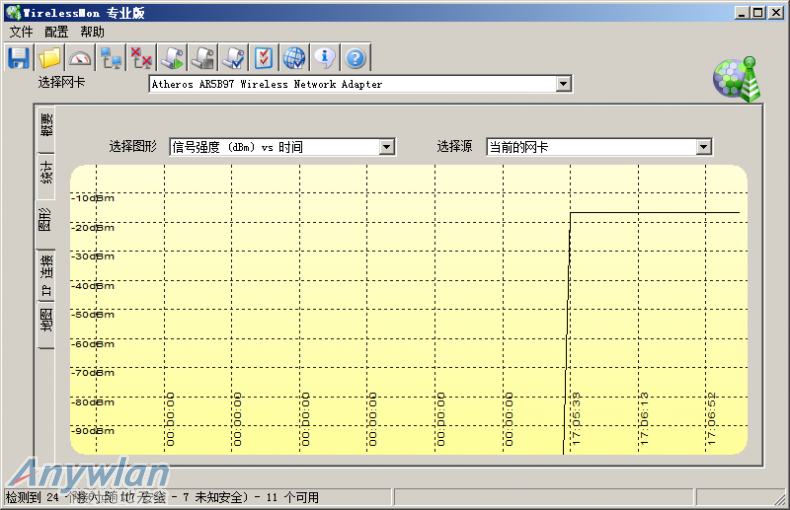Click the disconnect icon with red crosses
The image size is (790, 510).
click(x=141, y=58)
